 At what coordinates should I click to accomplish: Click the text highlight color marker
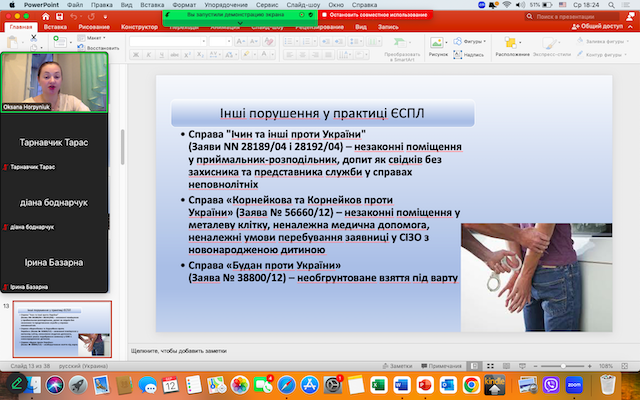245,55
